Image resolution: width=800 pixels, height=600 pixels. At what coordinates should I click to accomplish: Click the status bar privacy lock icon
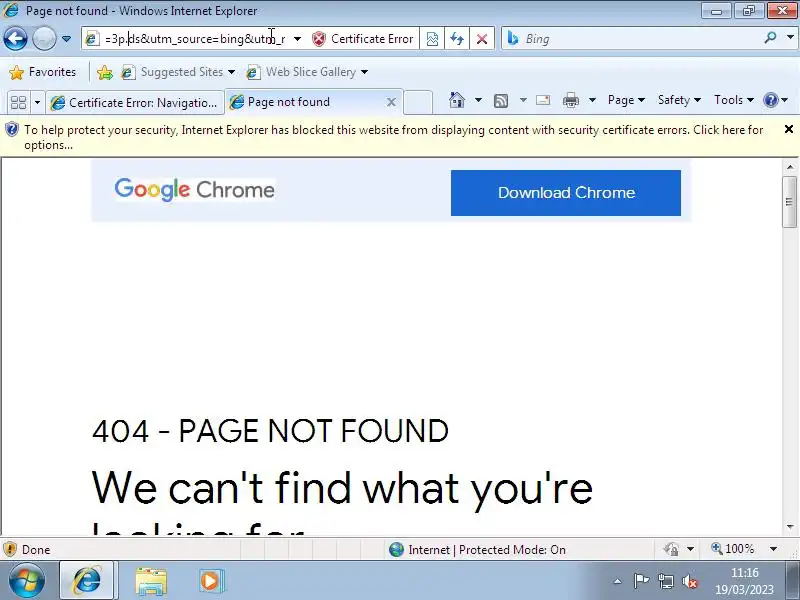671,549
